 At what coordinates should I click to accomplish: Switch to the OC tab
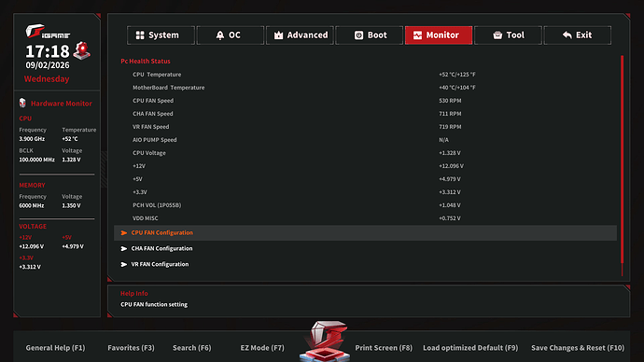click(x=230, y=35)
